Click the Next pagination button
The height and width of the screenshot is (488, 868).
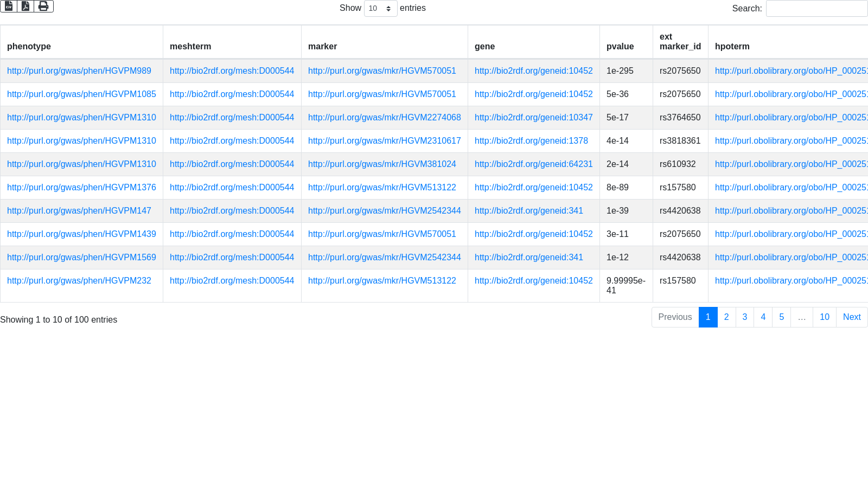pyautogui.click(x=852, y=317)
